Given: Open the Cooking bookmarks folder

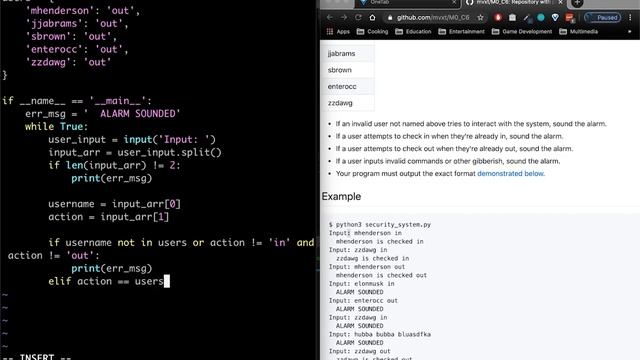Looking at the screenshot, I should click(x=372, y=31).
